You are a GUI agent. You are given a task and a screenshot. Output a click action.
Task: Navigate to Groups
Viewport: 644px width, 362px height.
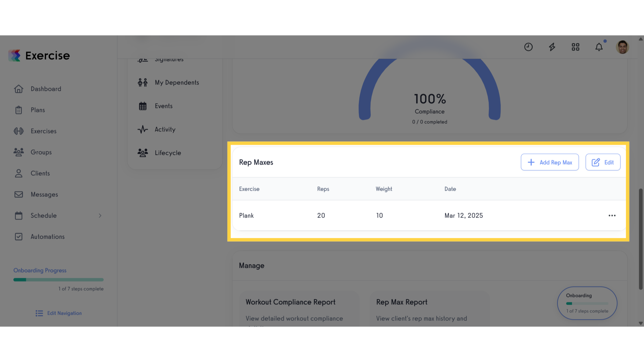tap(41, 152)
